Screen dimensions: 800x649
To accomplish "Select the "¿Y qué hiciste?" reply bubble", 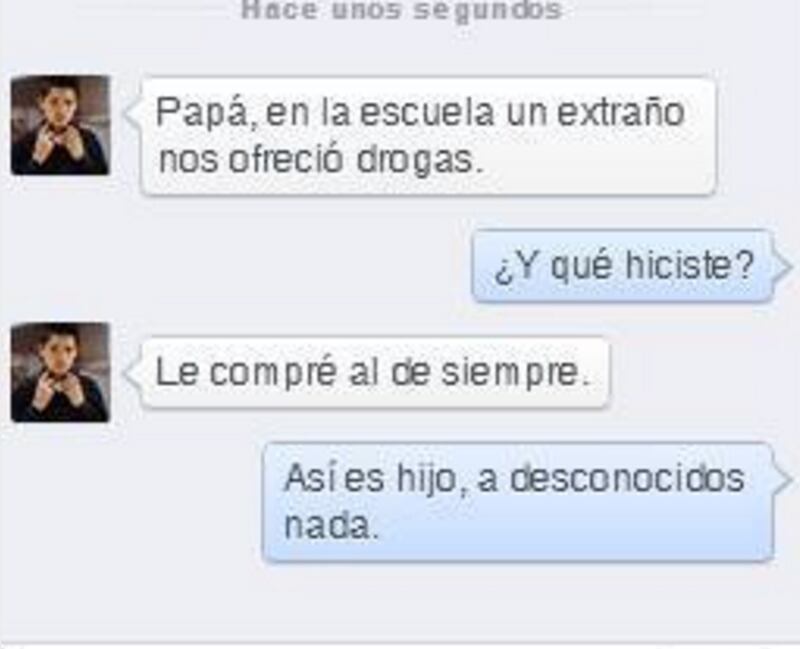I will (x=622, y=266).
